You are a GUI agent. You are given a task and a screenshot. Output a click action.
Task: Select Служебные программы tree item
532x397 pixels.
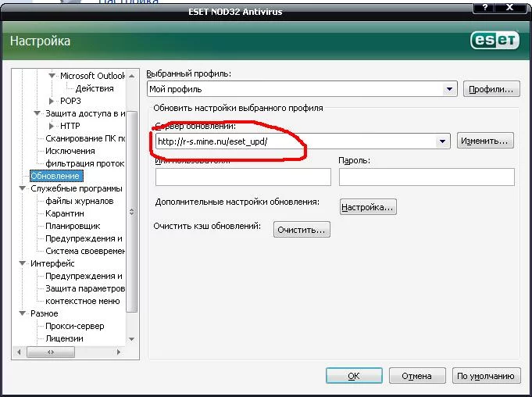click(77, 188)
